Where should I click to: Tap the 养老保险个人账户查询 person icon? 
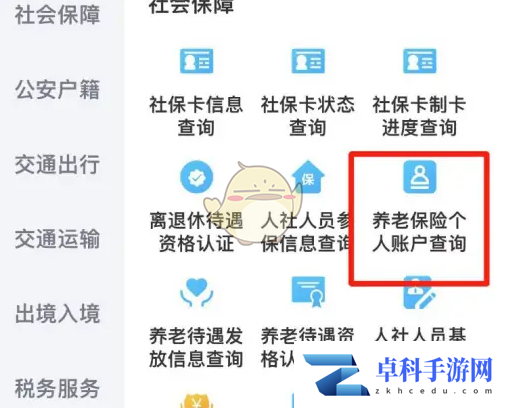(420, 177)
